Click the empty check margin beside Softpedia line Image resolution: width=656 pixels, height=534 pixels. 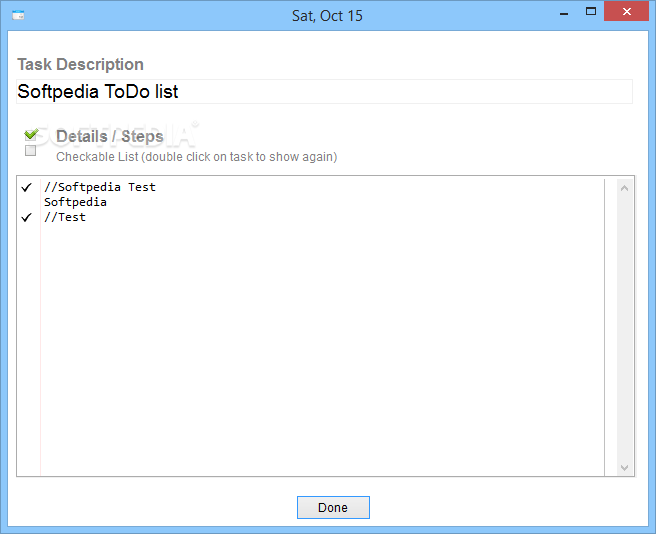pyautogui.click(x=27, y=202)
